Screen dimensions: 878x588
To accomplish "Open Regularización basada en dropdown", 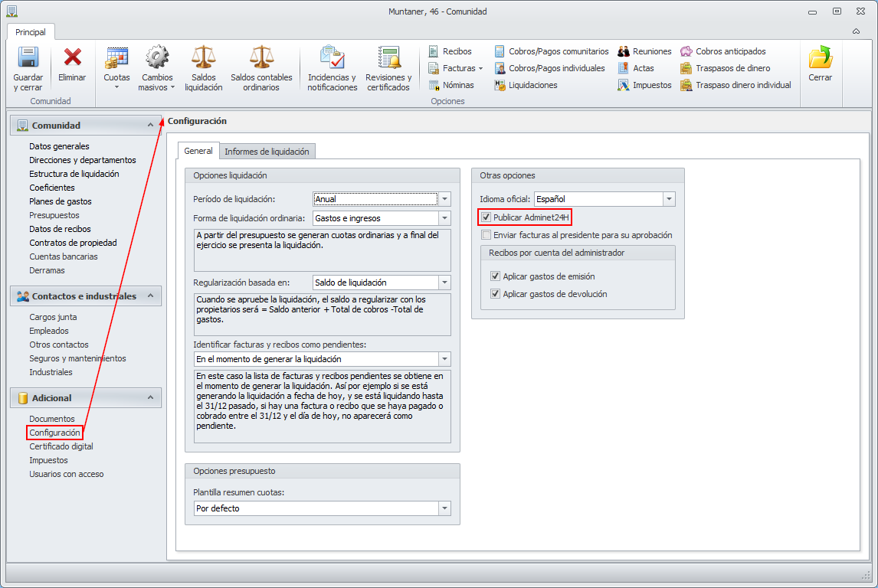I will [444, 283].
